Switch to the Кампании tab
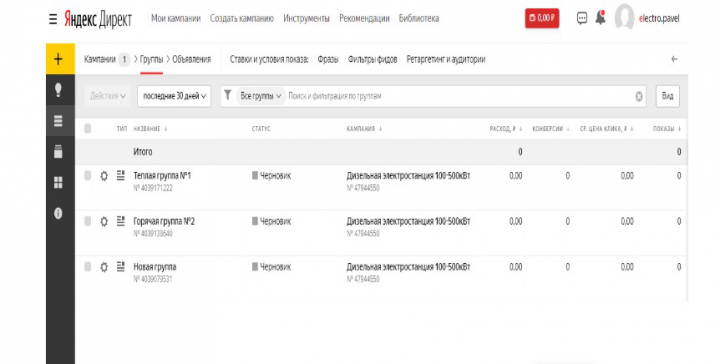This screenshot has width=720, height=364. coord(100,59)
